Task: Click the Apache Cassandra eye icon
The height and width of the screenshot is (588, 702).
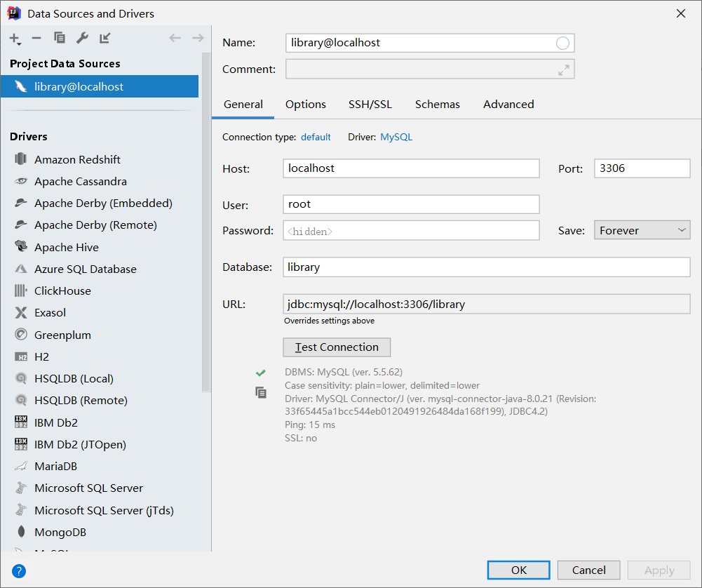Action: (x=20, y=181)
